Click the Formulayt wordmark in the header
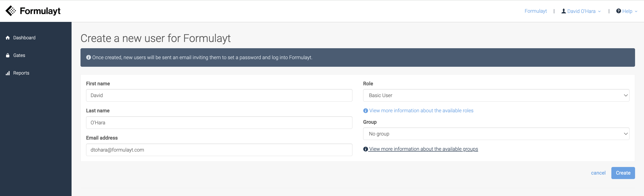Viewport: 644px width, 196px height. [40, 11]
